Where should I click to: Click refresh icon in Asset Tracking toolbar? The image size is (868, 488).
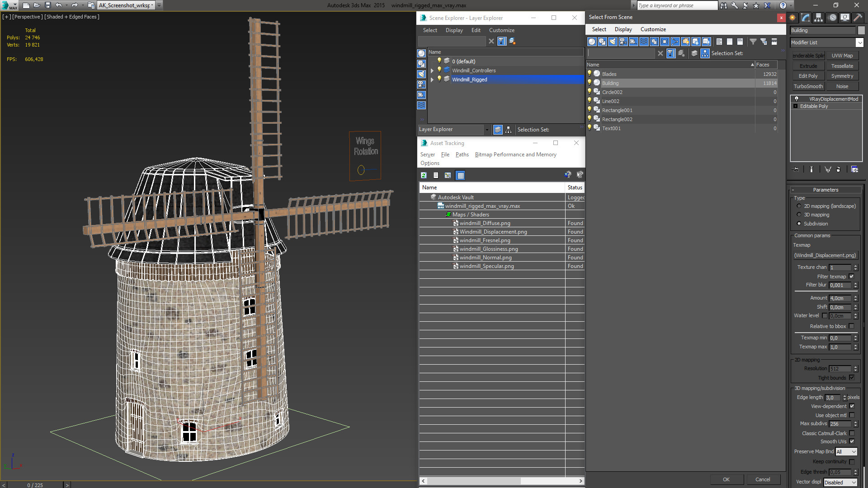click(424, 175)
